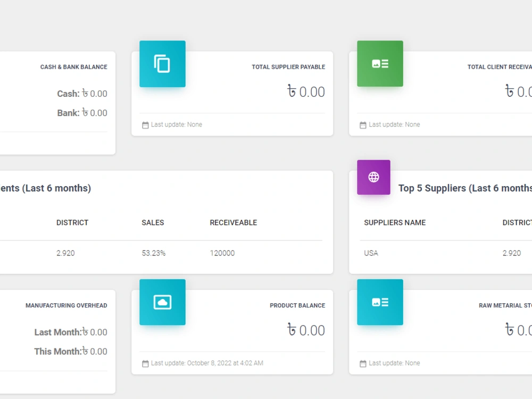Click the Top 5 Suppliers heading
This screenshot has height=399, width=532.
coord(465,188)
